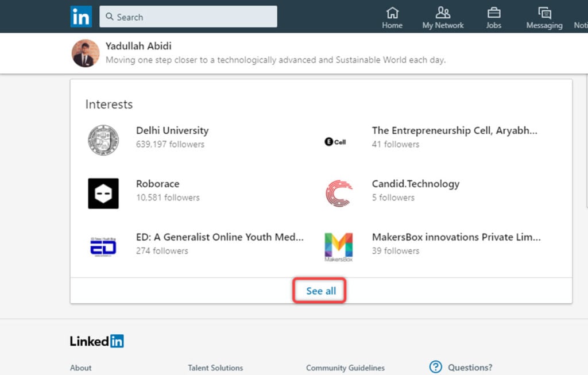Viewport: 588px width, 375px height.
Task: Click the profile headline about Sustainable World
Action: tap(276, 60)
